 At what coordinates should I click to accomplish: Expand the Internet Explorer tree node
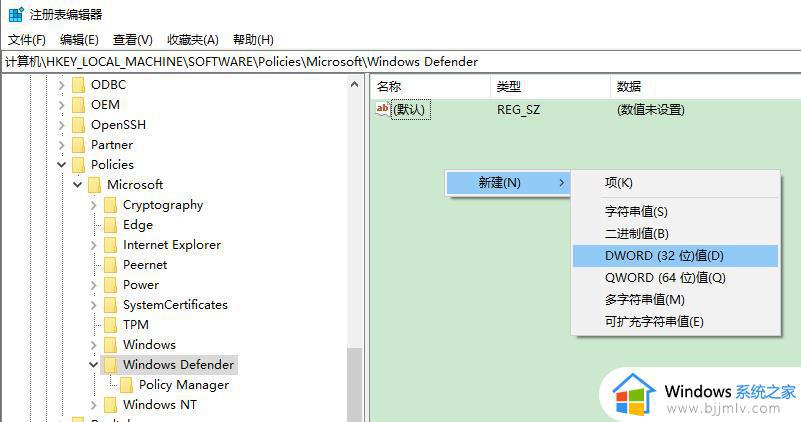point(93,245)
